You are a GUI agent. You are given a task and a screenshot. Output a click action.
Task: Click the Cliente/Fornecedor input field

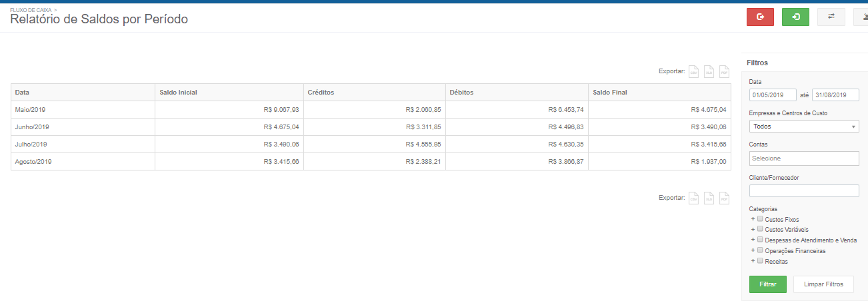(x=804, y=191)
